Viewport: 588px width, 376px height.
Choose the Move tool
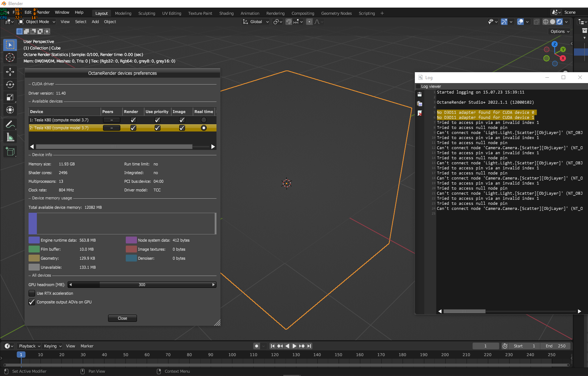click(x=10, y=72)
